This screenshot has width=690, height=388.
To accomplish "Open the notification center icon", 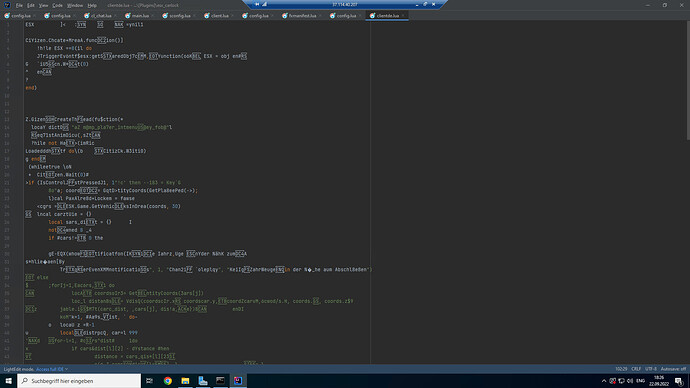I will [679, 381].
